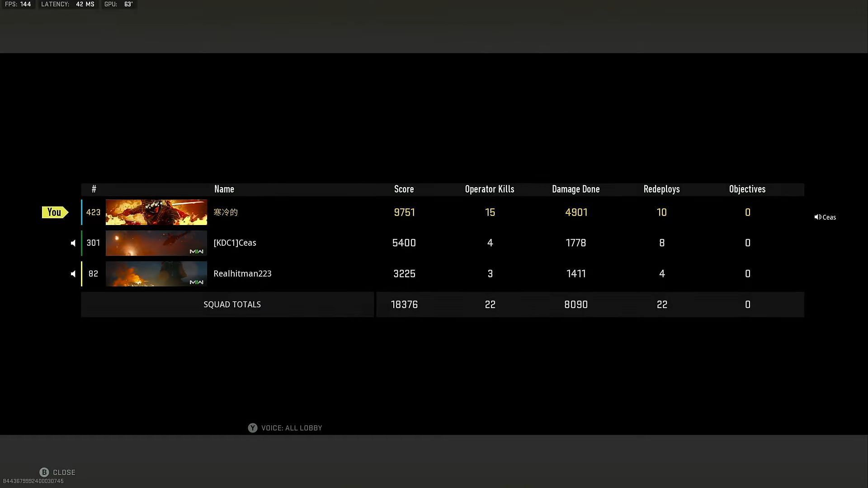868x488 pixels.
Task: Click the Operator Kills column header
Action: click(x=490, y=189)
